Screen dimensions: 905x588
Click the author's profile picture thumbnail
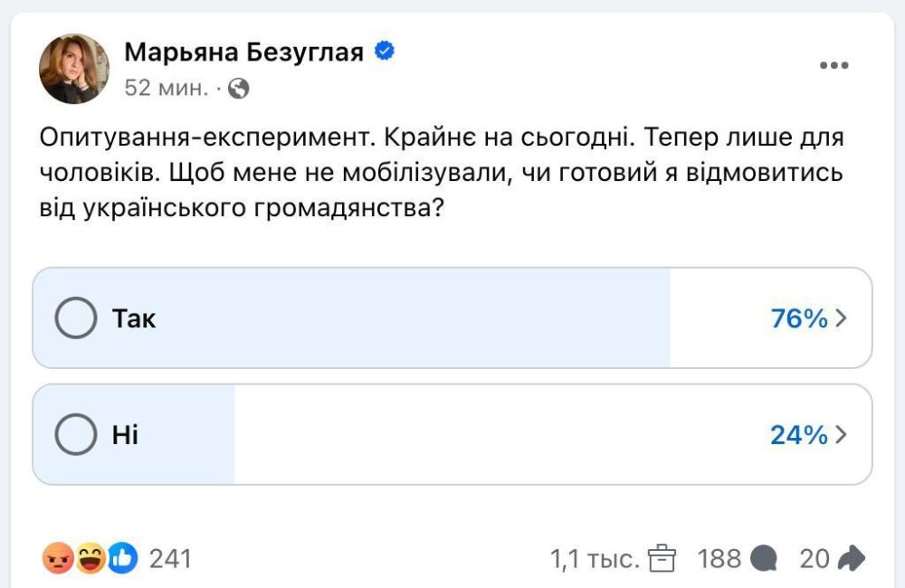point(75,67)
